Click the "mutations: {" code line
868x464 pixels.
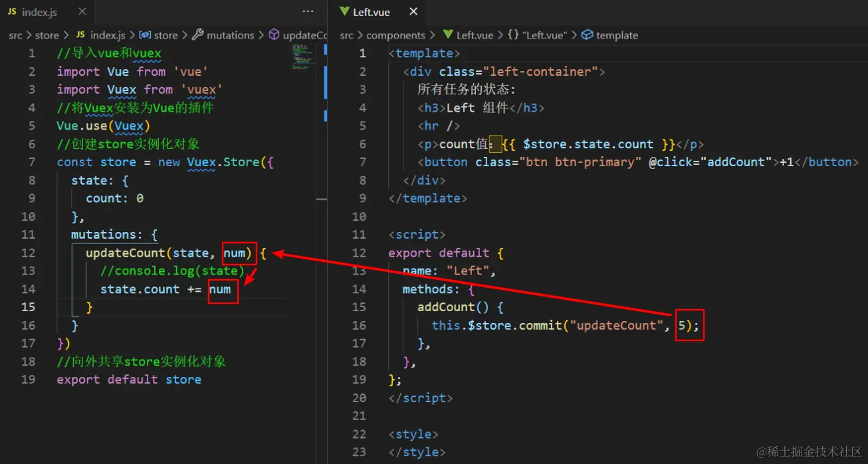[114, 234]
